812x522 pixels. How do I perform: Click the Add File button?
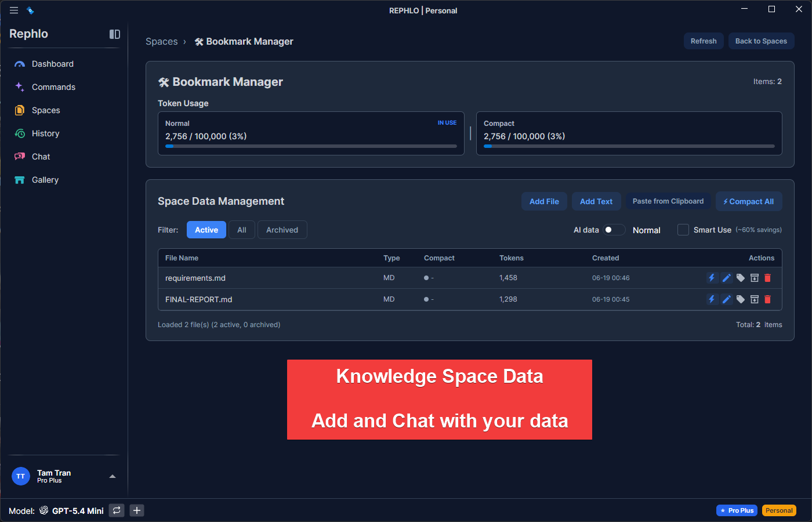click(544, 201)
